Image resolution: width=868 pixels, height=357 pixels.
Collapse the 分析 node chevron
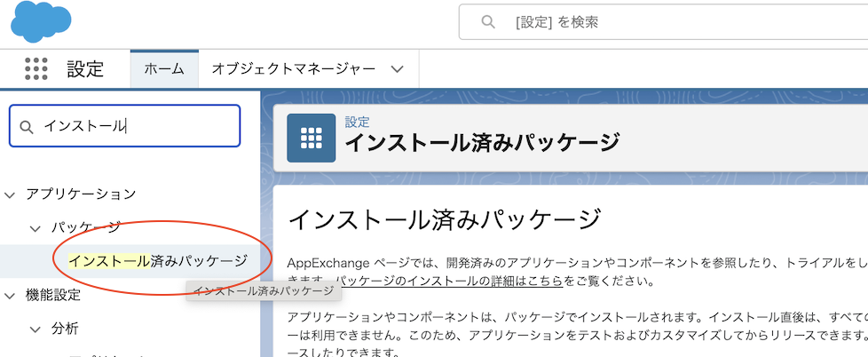click(x=36, y=329)
